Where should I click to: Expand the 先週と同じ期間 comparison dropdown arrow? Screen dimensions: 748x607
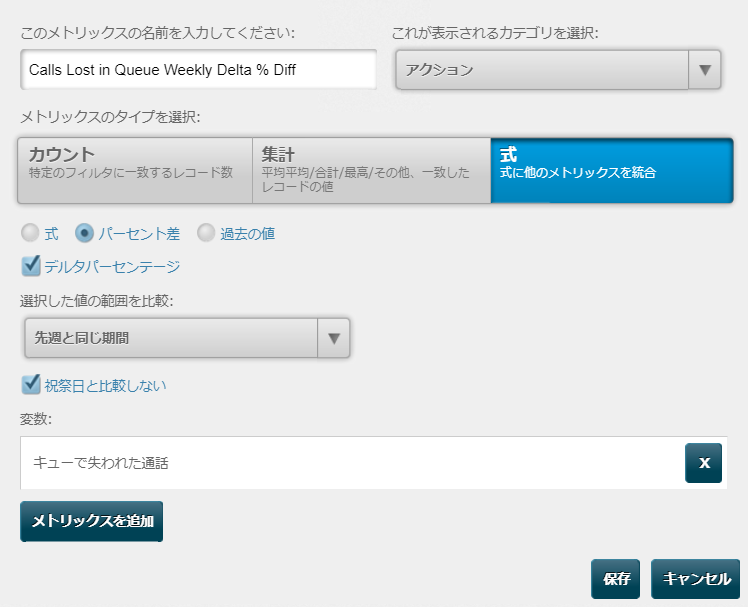coord(333,338)
